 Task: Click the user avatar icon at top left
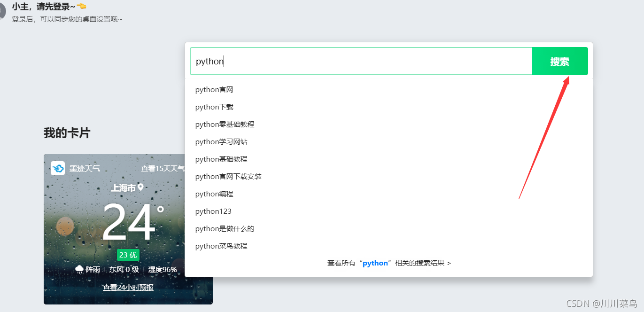tap(2, 11)
